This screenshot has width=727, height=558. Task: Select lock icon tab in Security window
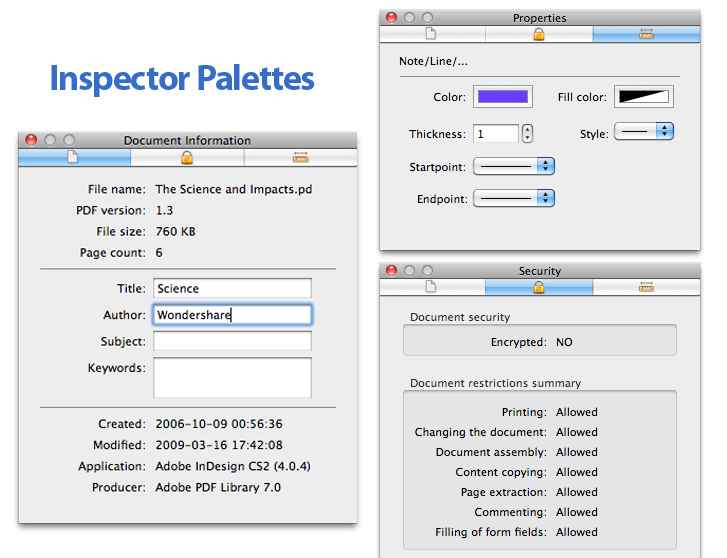[539, 287]
